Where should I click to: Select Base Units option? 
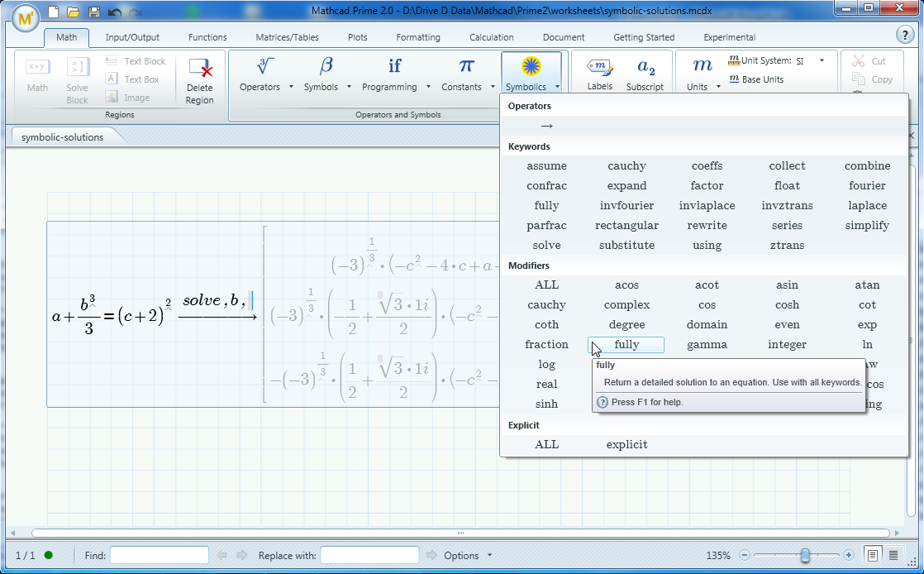click(757, 79)
